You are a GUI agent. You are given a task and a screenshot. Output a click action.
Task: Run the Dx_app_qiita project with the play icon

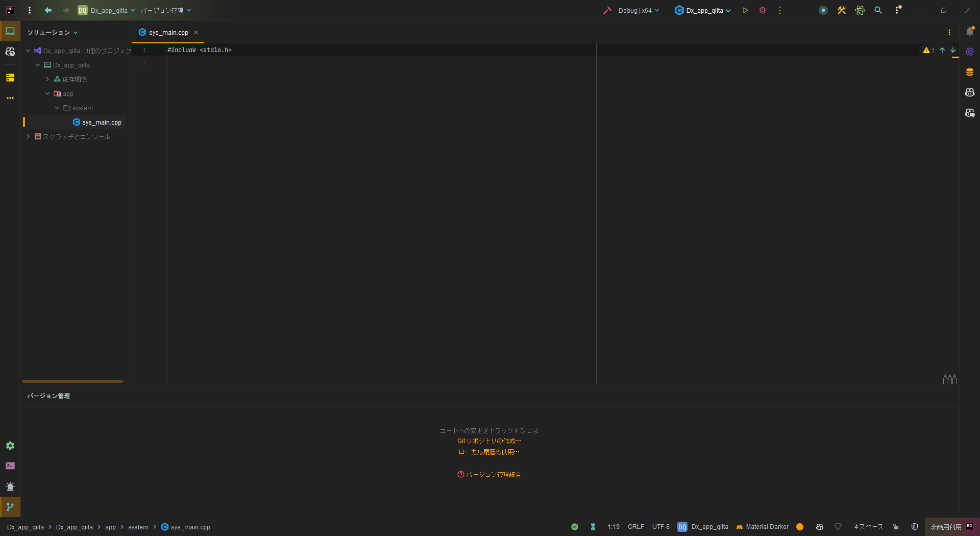(745, 10)
